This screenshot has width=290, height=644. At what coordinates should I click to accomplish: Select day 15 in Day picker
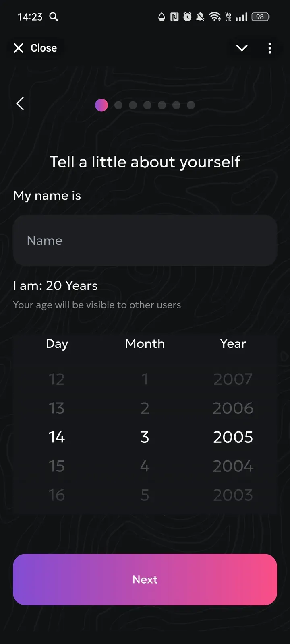click(56, 466)
